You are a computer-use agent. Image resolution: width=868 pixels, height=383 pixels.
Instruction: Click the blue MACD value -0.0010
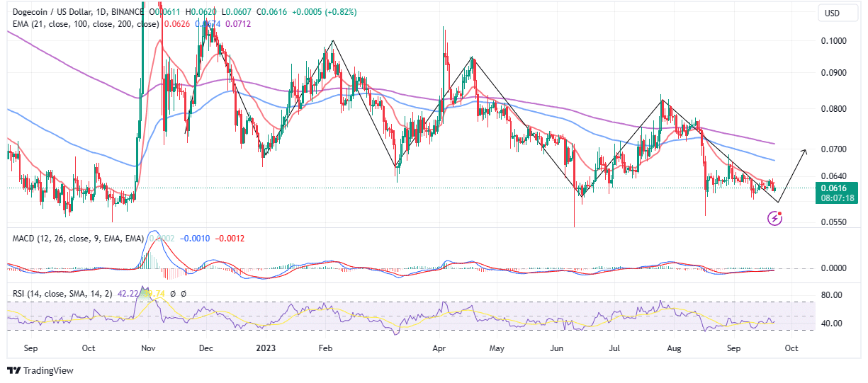point(196,239)
